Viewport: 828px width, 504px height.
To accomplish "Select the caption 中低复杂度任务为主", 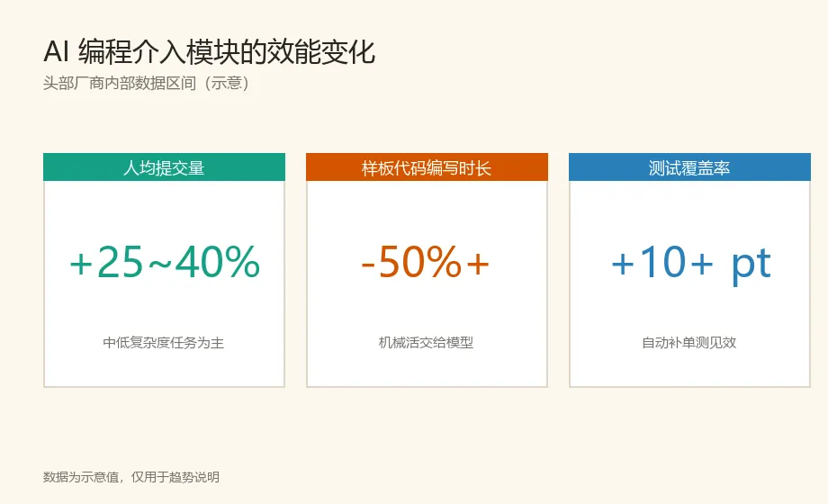I will pyautogui.click(x=164, y=343).
